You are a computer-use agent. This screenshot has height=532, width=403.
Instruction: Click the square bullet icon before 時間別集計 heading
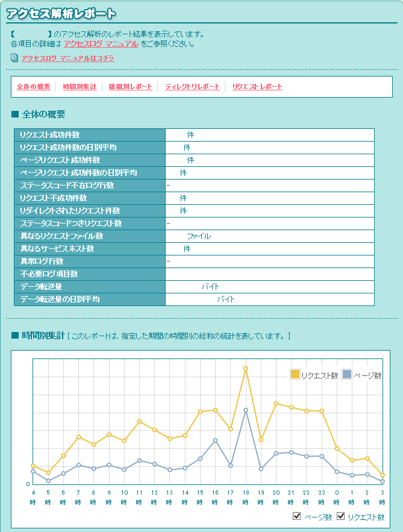click(15, 335)
